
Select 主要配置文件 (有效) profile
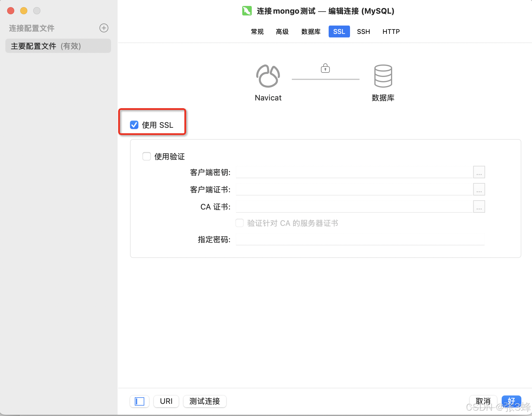coord(58,46)
